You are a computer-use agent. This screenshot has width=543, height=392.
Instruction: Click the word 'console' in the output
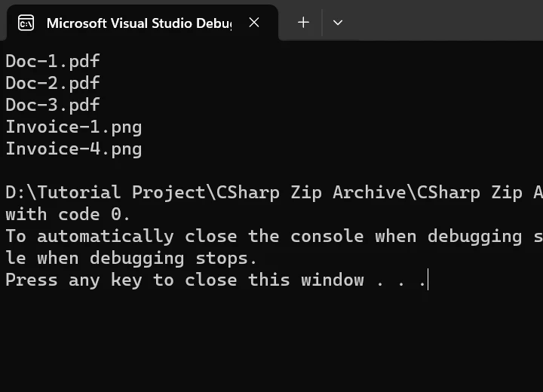click(x=327, y=236)
